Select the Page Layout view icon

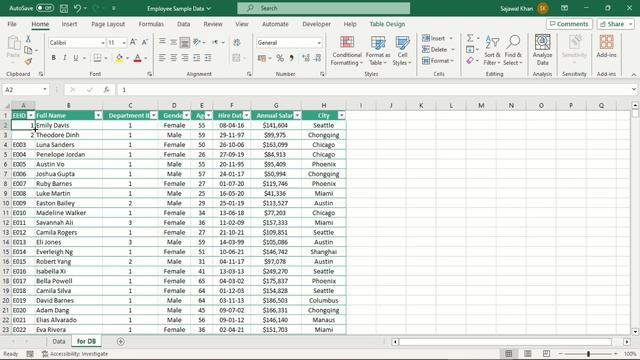pyautogui.click(x=527, y=353)
